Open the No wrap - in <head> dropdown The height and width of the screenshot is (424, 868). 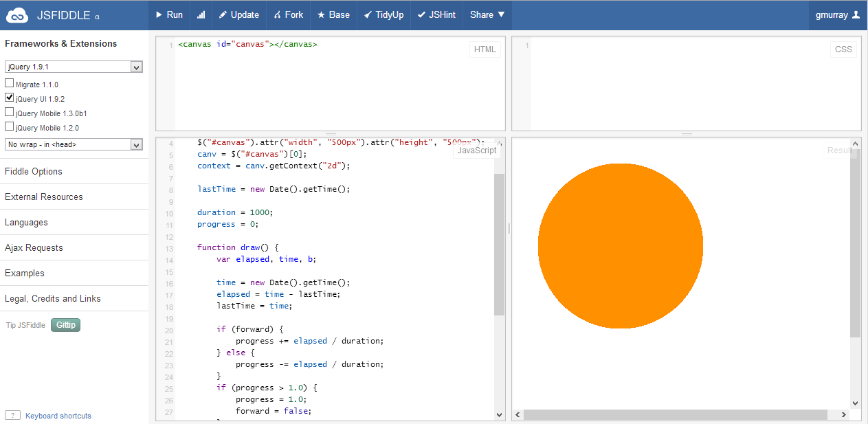[x=74, y=144]
